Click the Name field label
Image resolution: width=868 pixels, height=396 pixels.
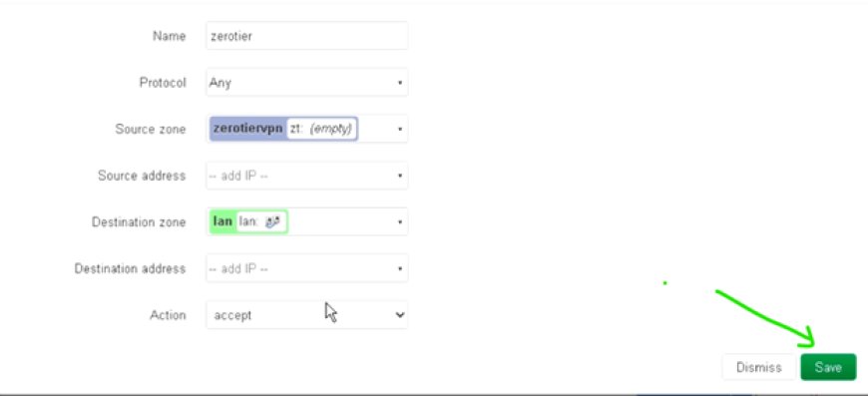[169, 36]
